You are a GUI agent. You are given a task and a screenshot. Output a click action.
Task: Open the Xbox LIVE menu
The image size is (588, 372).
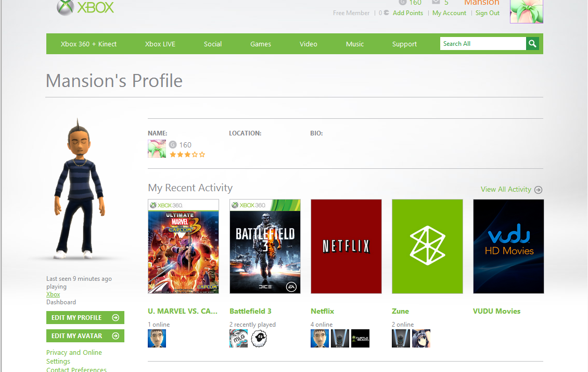(x=160, y=44)
